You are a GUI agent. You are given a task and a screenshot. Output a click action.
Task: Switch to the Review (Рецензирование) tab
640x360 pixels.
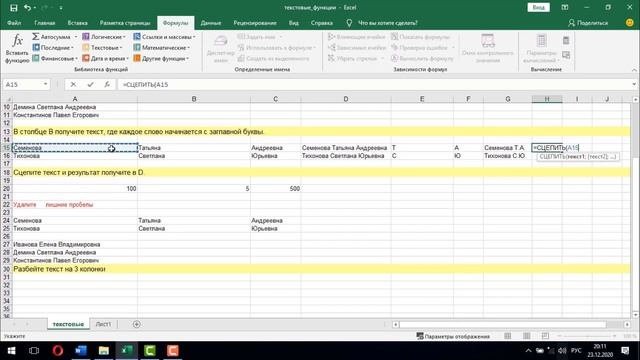point(255,23)
